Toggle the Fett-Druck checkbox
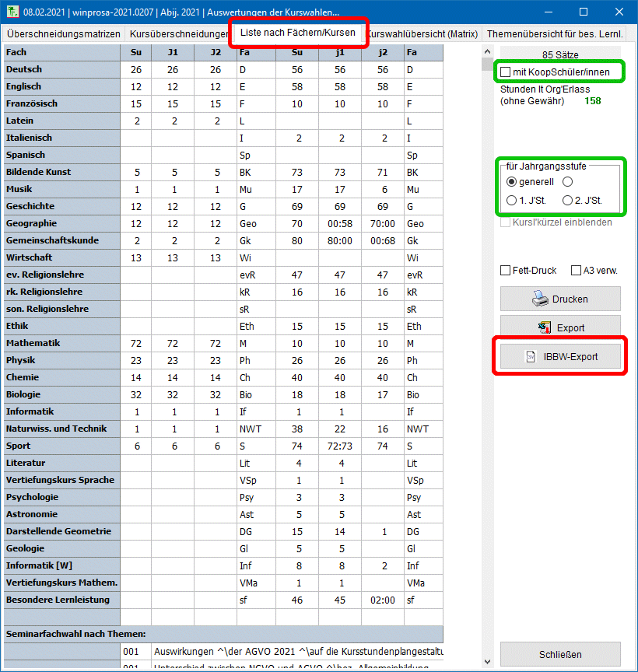Image resolution: width=638 pixels, height=672 pixels. [506, 271]
